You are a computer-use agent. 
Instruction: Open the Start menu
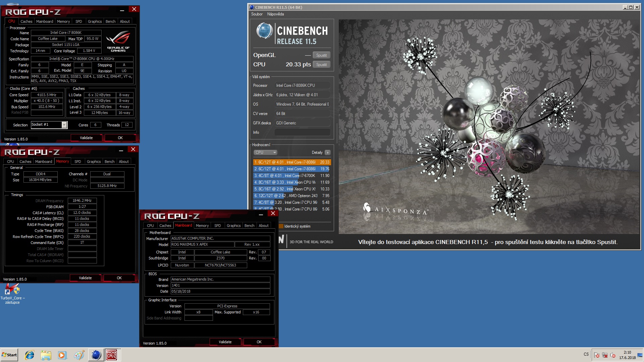(x=9, y=355)
